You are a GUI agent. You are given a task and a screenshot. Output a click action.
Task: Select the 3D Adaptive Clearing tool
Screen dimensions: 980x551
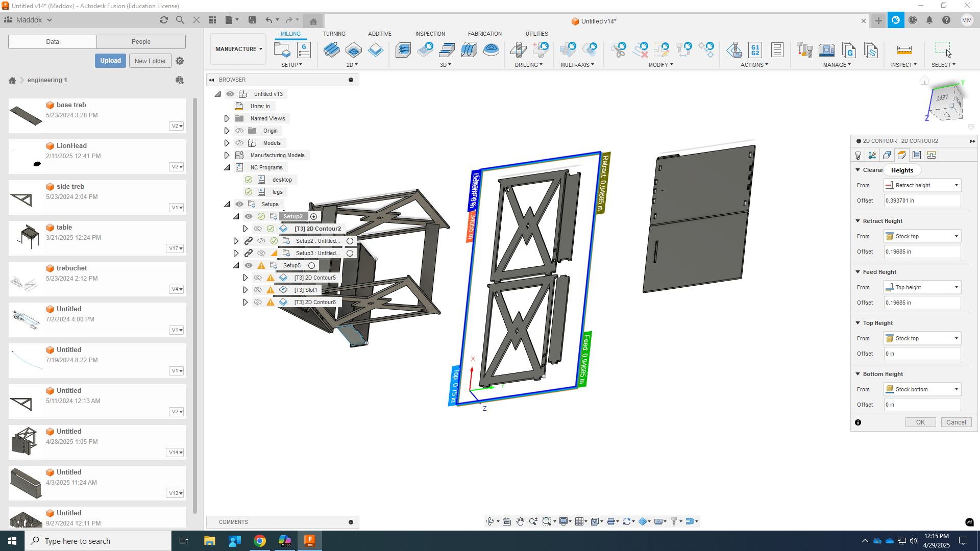403,50
